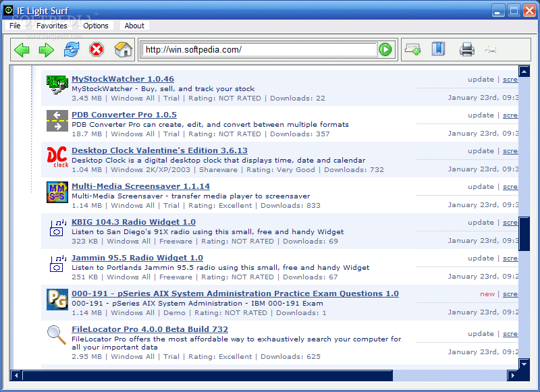The image size is (540, 392).
Task: Open the File menu
Action: click(15, 26)
